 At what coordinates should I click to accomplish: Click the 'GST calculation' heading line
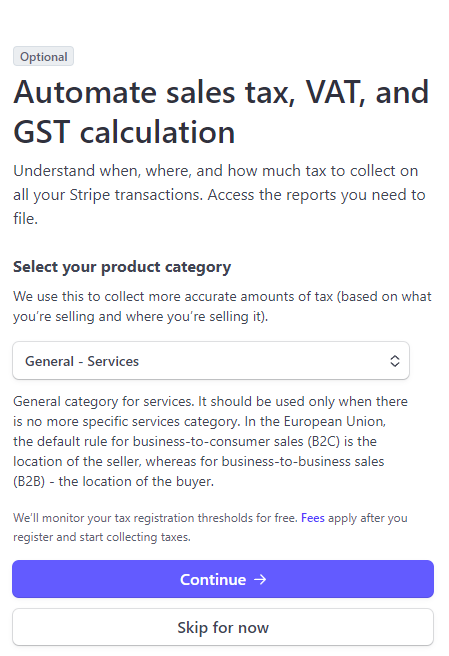click(124, 132)
